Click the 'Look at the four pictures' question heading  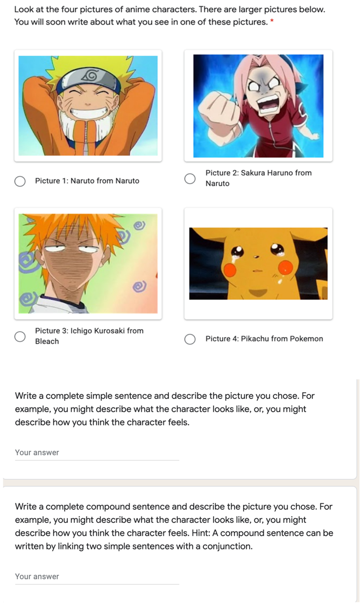tap(169, 16)
